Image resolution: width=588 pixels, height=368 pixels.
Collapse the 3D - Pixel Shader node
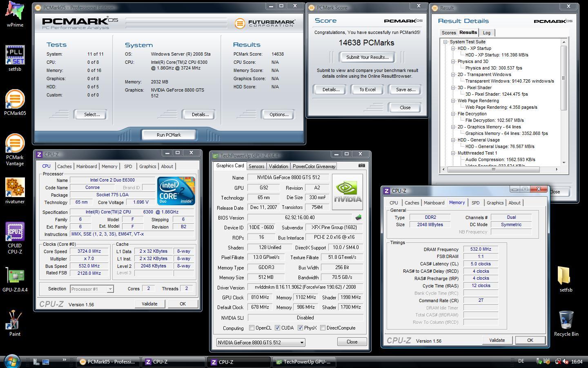(x=453, y=88)
